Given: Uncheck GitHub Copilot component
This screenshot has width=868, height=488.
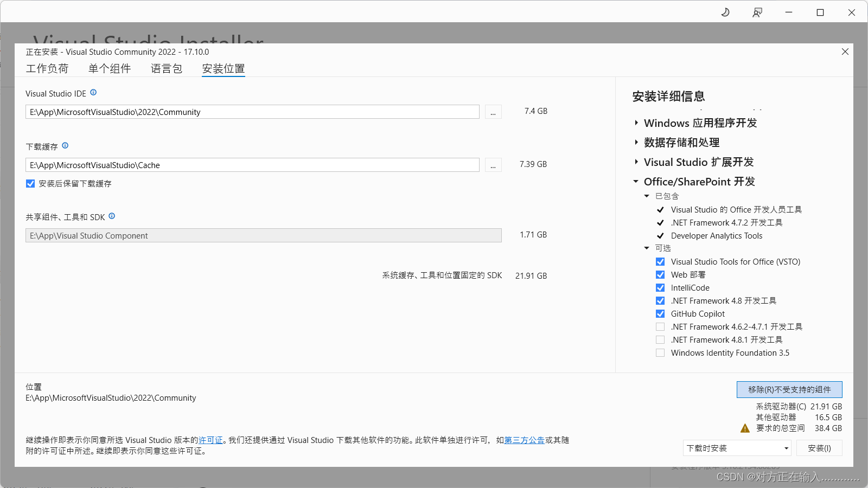Looking at the screenshot, I should pyautogui.click(x=660, y=314).
